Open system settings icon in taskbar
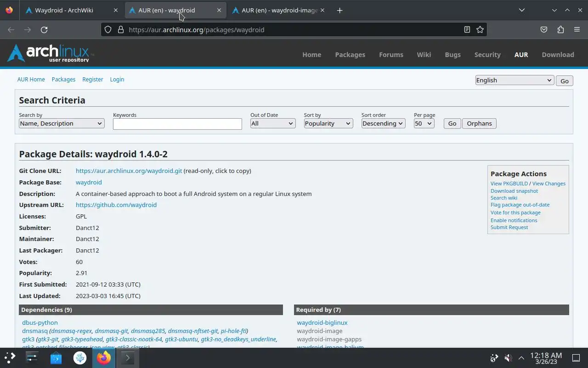Screen dimensions: 588x368 click(32, 357)
